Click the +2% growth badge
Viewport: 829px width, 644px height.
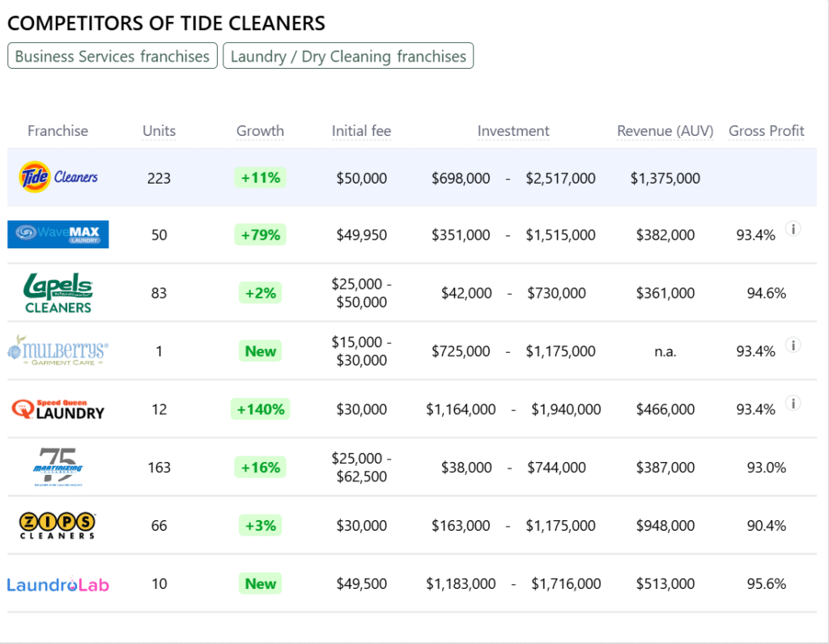(260, 293)
